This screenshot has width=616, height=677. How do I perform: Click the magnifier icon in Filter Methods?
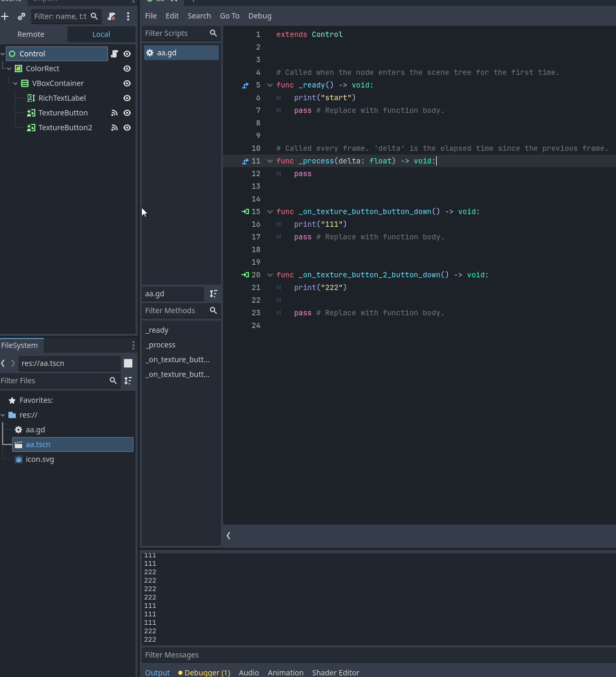point(213,311)
